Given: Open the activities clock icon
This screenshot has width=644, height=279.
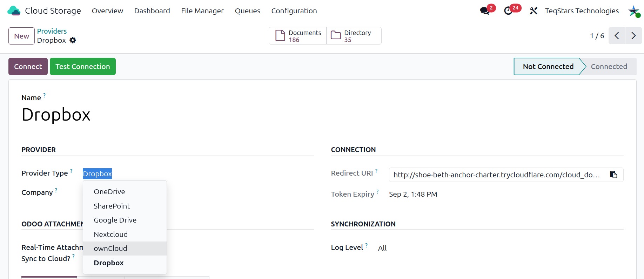Looking at the screenshot, I should (x=508, y=11).
